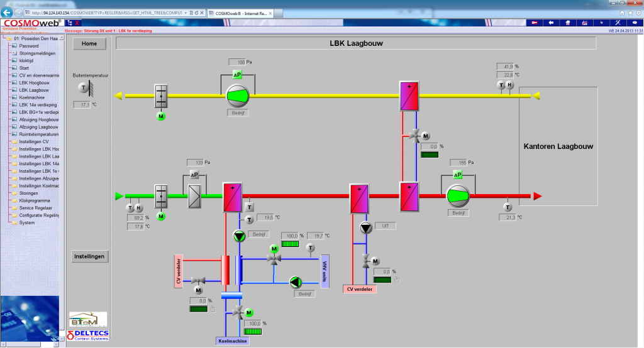Click the green pump labelled Bedrijf below first coil

240,236
